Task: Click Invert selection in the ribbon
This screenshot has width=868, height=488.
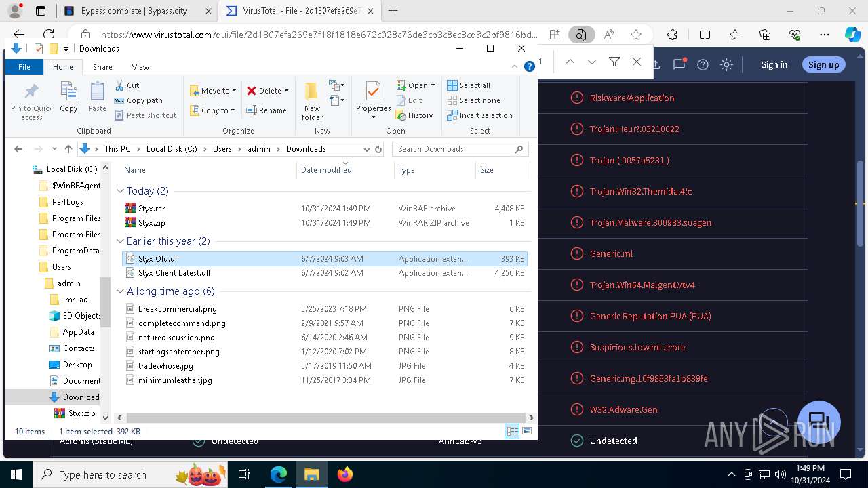Action: point(479,115)
